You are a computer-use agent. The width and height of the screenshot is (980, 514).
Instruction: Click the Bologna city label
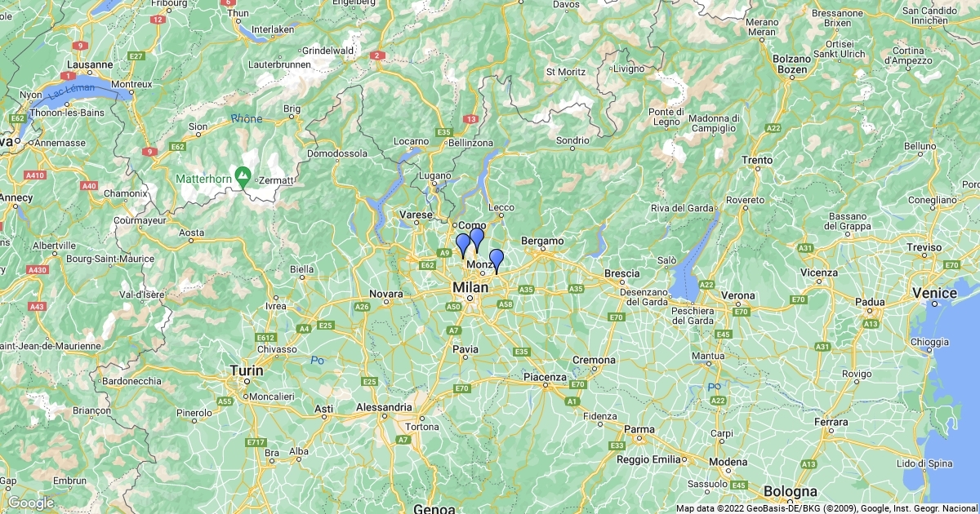pyautogui.click(x=791, y=491)
